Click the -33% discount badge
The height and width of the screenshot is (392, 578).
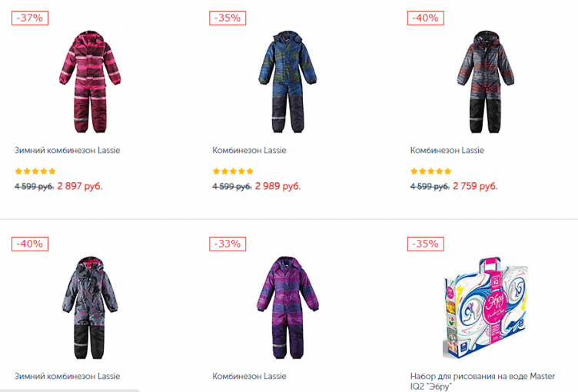coord(228,244)
